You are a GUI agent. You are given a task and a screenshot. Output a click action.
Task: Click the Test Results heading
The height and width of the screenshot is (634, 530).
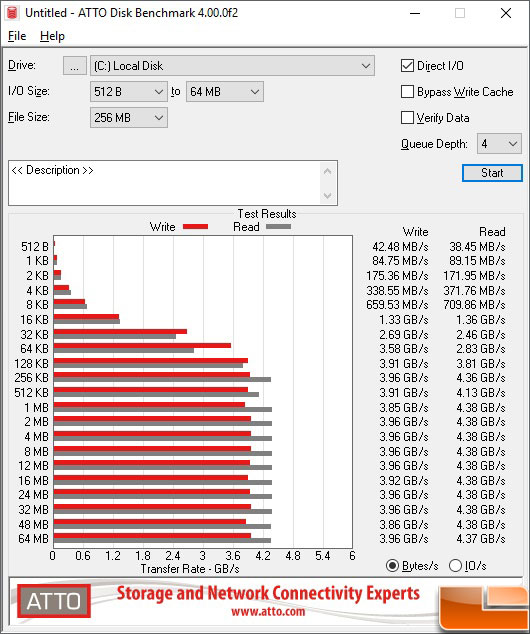tap(267, 213)
